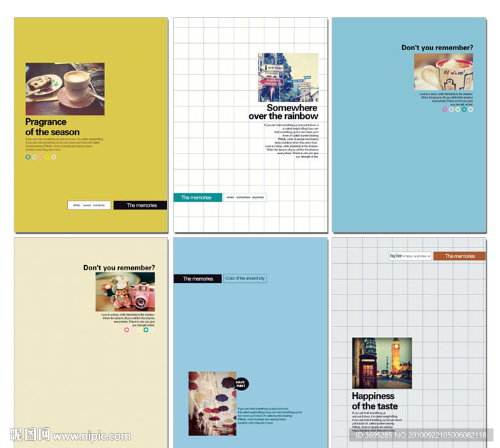Select the 'Happiness of the taste' heading
Image resolution: width=500 pixels, height=448 pixels.
(x=375, y=401)
